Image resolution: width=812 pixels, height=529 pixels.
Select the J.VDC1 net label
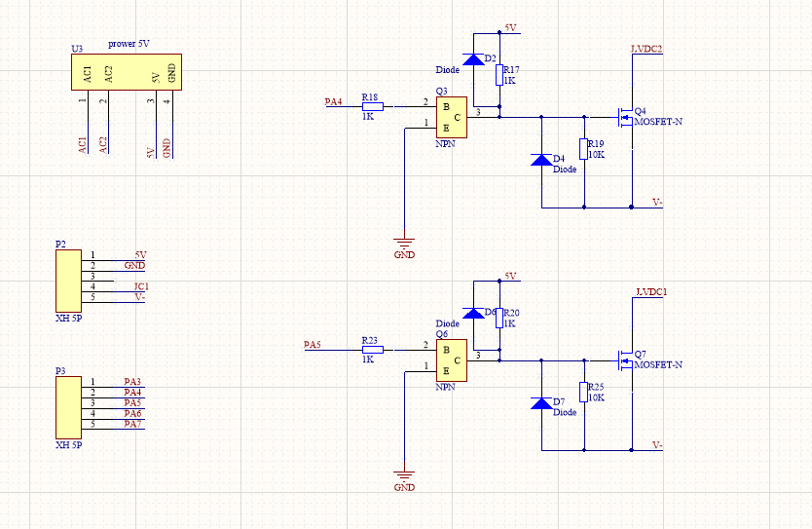pyautogui.click(x=650, y=292)
